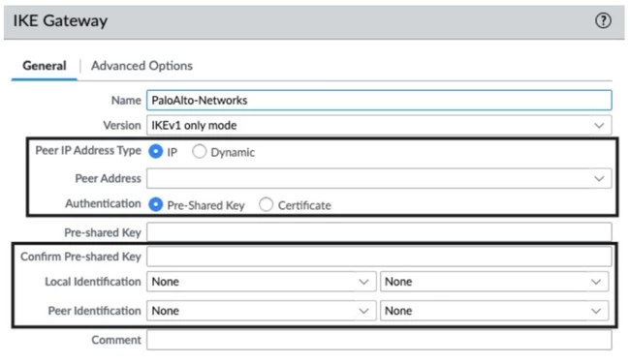Image resolution: width=630 pixels, height=364 pixels.
Task: Choose Pre-Shared Key authentication
Action: tap(155, 204)
